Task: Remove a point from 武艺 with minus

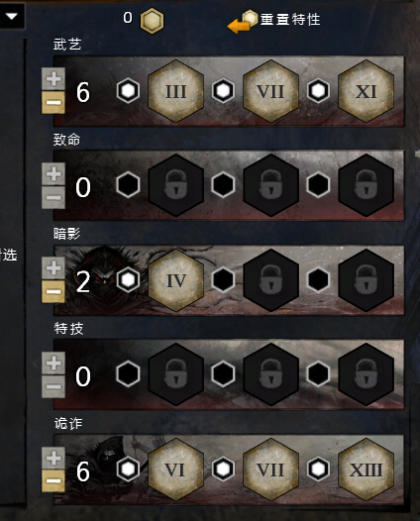Action: pyautogui.click(x=53, y=102)
